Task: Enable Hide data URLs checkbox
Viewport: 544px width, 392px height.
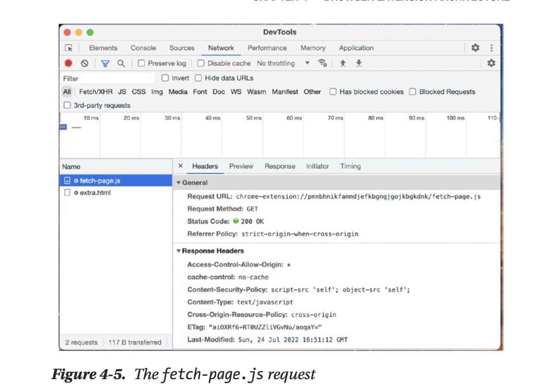Action: (x=198, y=78)
